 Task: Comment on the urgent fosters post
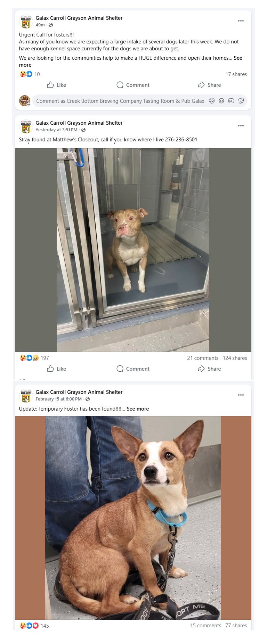coord(133,85)
